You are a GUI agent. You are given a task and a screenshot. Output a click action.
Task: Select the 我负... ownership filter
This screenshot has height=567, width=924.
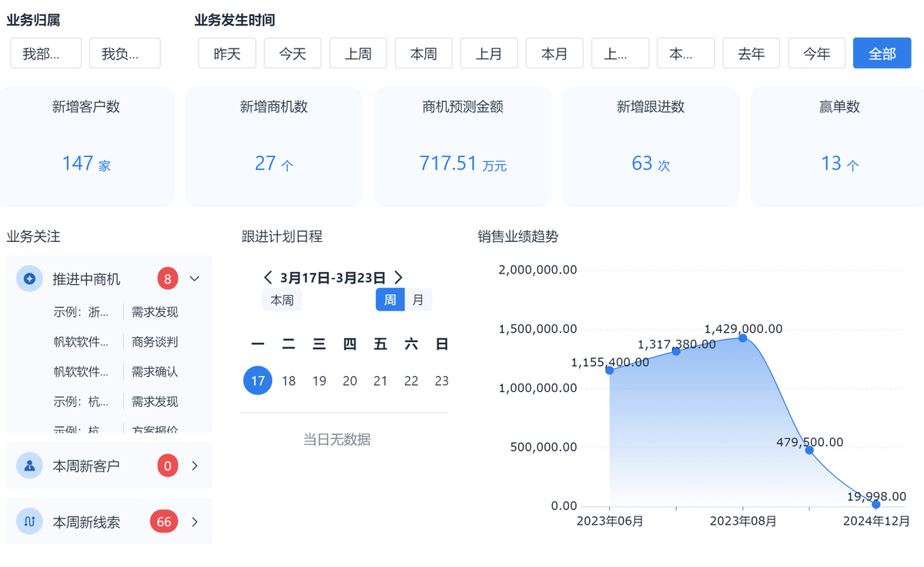tap(125, 53)
